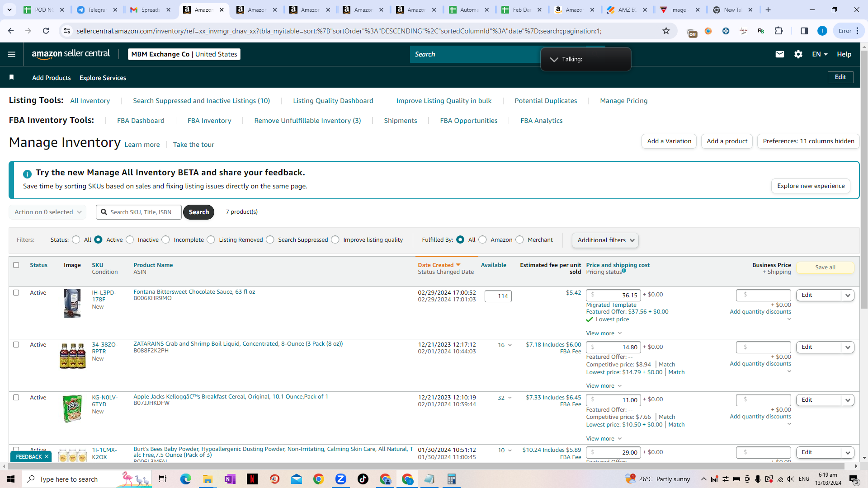Expand the Talking overlay chevron
Image resolution: width=868 pixels, height=488 pixels.
pos(554,60)
